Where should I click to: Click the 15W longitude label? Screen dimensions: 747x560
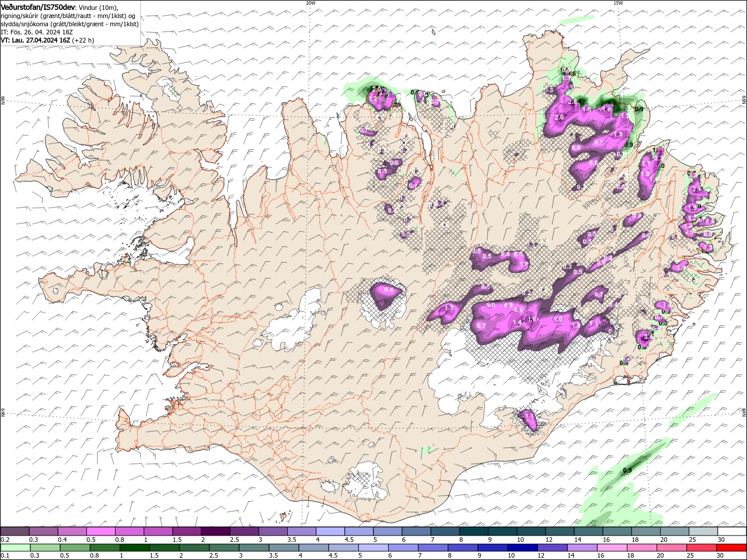(x=618, y=3)
